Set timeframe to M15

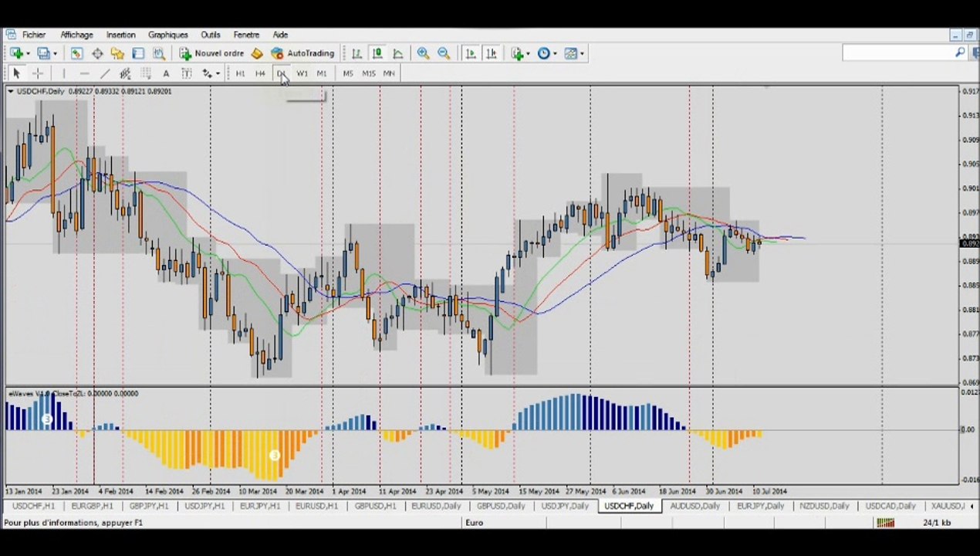[x=368, y=73]
